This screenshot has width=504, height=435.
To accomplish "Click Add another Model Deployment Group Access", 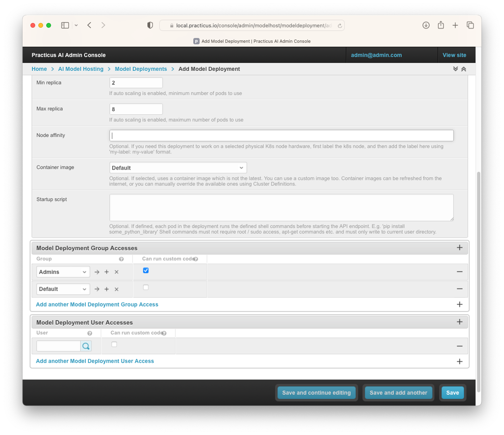I will [x=97, y=304].
